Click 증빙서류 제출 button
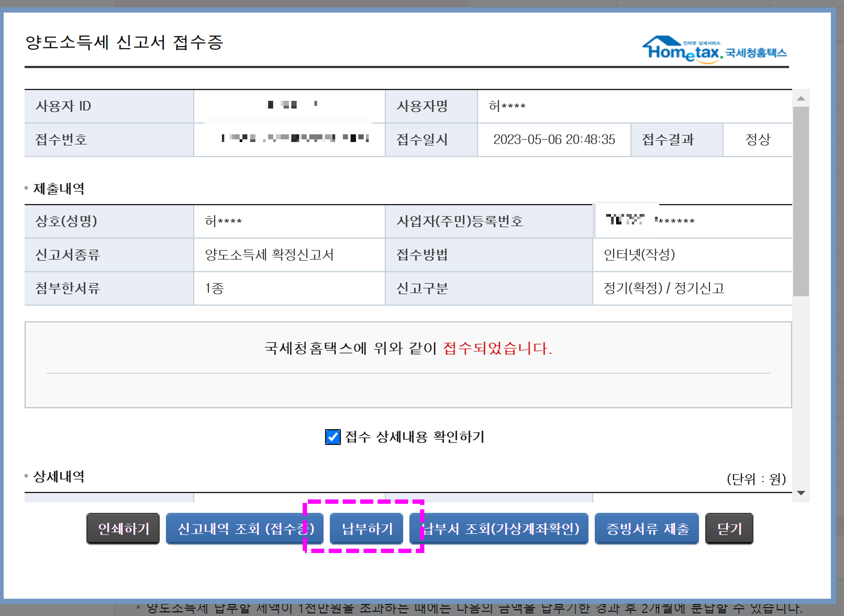This screenshot has width=844, height=616. click(647, 529)
